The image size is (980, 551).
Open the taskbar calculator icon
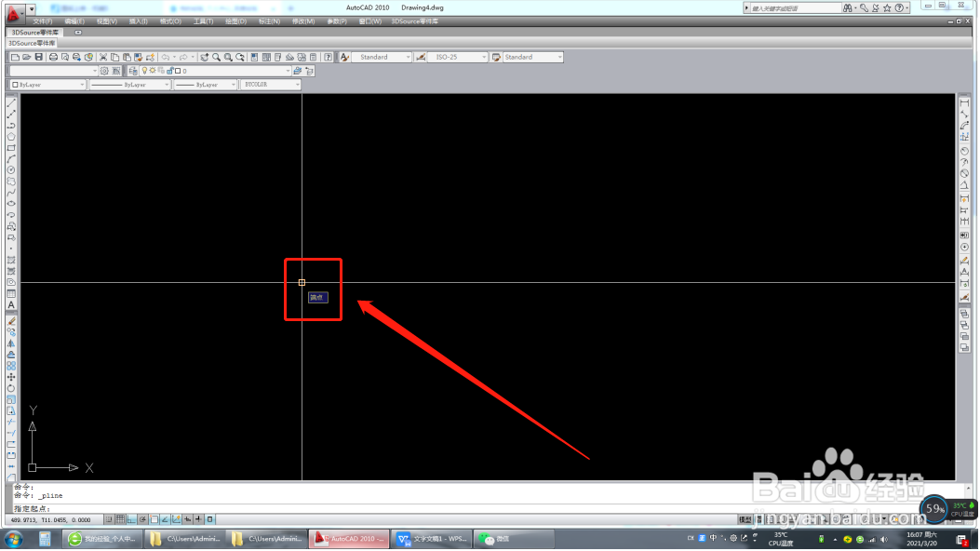point(45,539)
